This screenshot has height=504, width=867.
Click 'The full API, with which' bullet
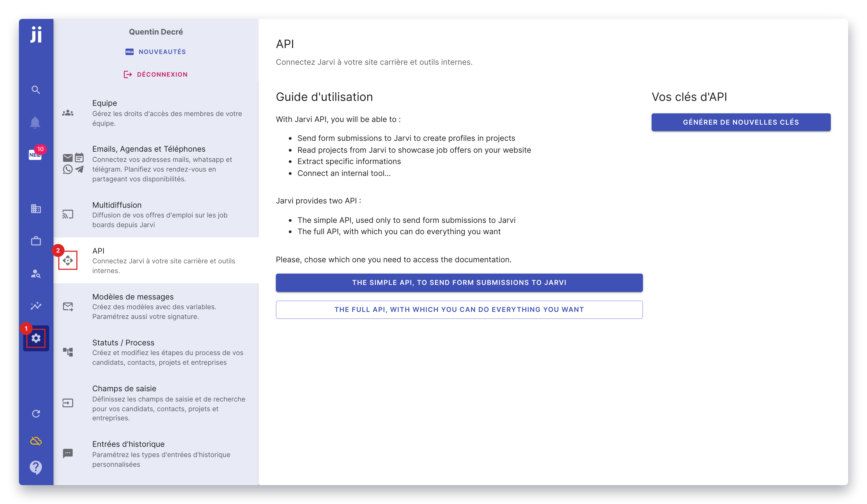(x=399, y=231)
